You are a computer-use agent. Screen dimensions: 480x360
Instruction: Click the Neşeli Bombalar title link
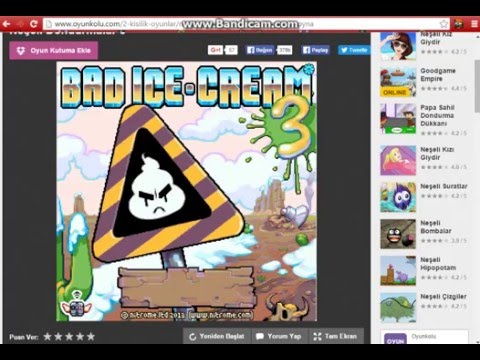(x=436, y=227)
